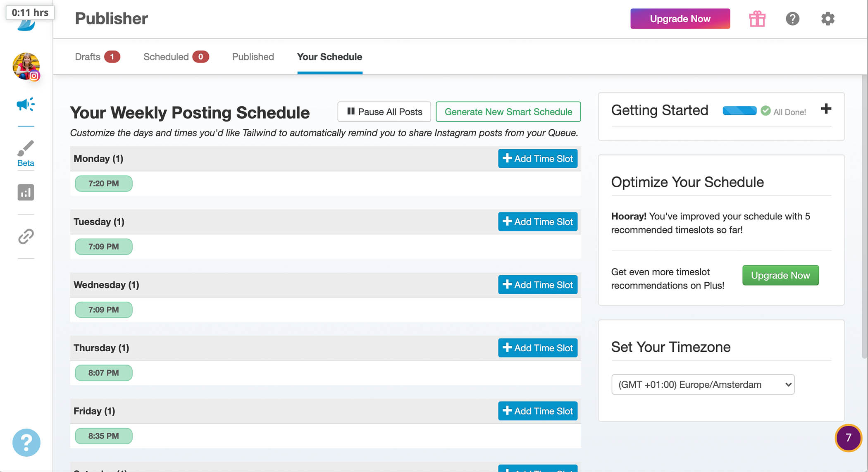Screen dimensions: 868x472
Task: Select Thursday 8:07 PM time slot
Action: [103, 373]
